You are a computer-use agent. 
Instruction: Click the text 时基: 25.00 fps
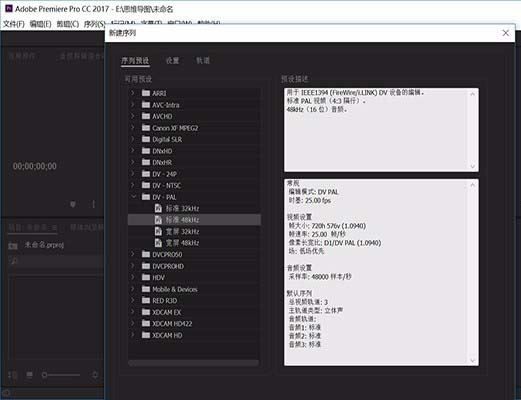[310, 200]
